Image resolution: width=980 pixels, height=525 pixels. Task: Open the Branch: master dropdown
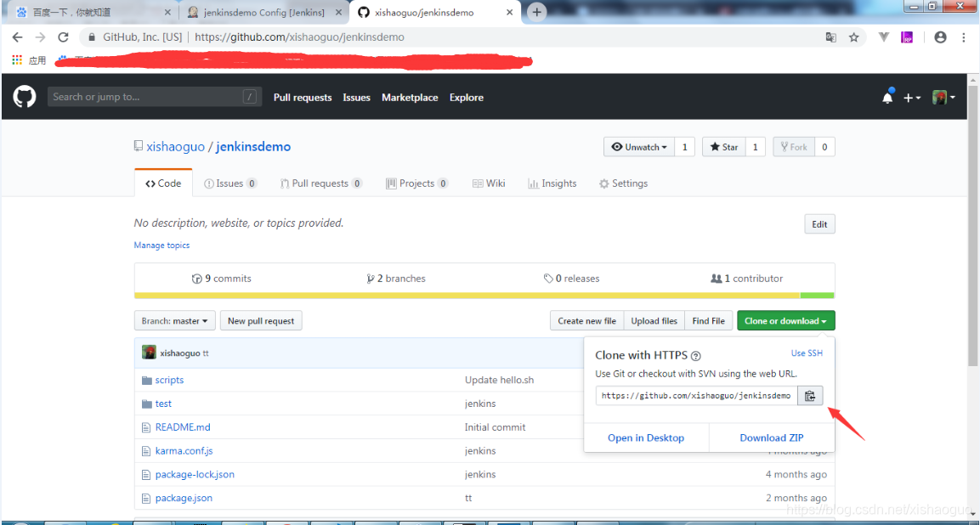[x=175, y=321]
